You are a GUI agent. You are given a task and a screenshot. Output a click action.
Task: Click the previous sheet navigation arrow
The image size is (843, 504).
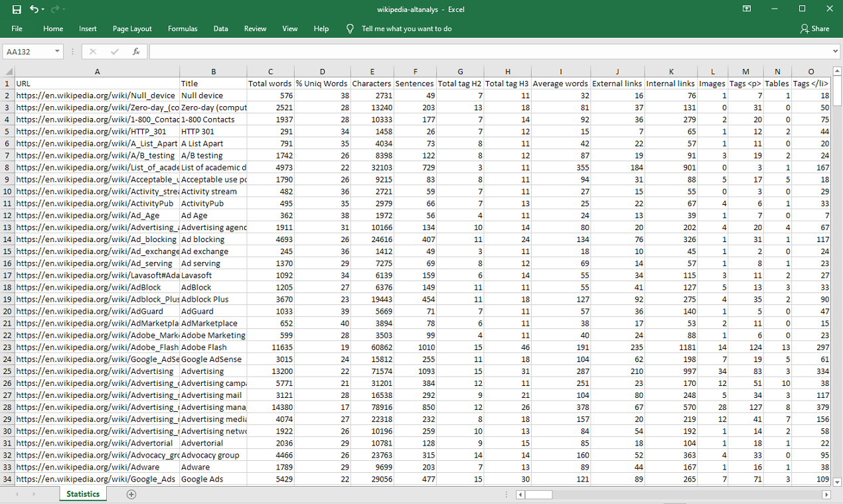17,494
